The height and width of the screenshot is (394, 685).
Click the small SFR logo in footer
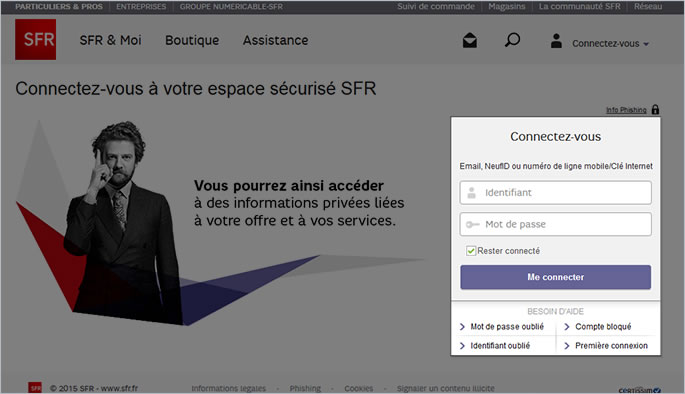[35, 387]
